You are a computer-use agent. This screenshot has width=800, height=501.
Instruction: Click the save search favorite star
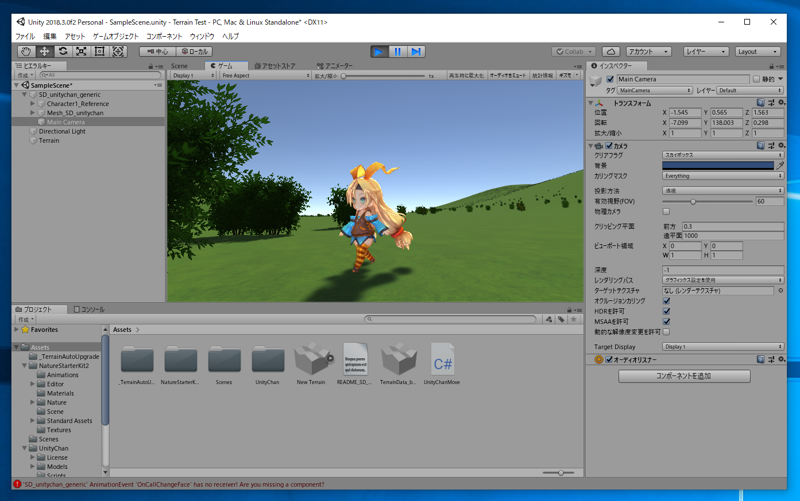573,319
